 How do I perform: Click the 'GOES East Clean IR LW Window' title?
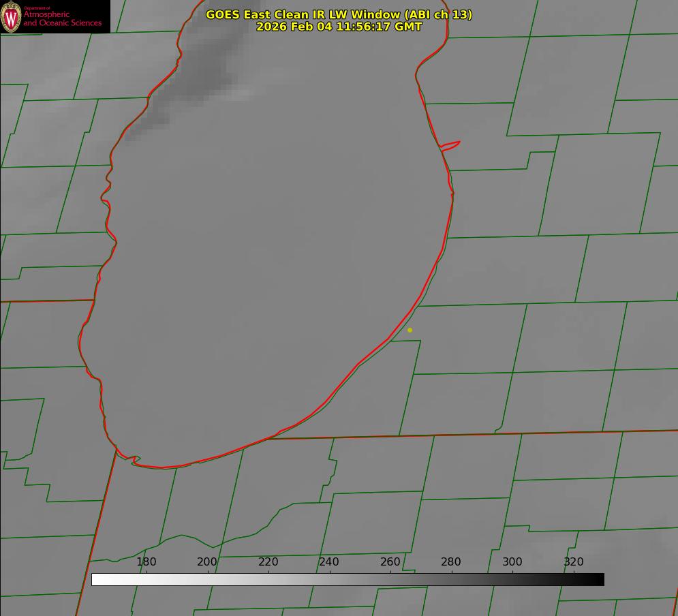pos(339,14)
